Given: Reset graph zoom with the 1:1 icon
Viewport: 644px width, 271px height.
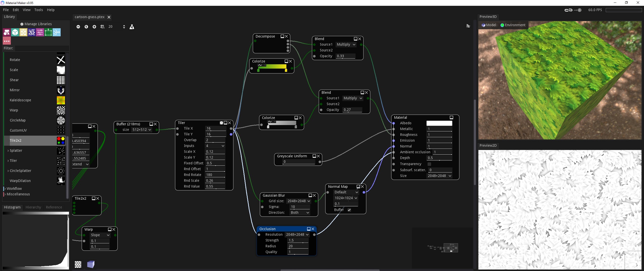Looking at the screenshot, I should pyautogui.click(x=86, y=27).
